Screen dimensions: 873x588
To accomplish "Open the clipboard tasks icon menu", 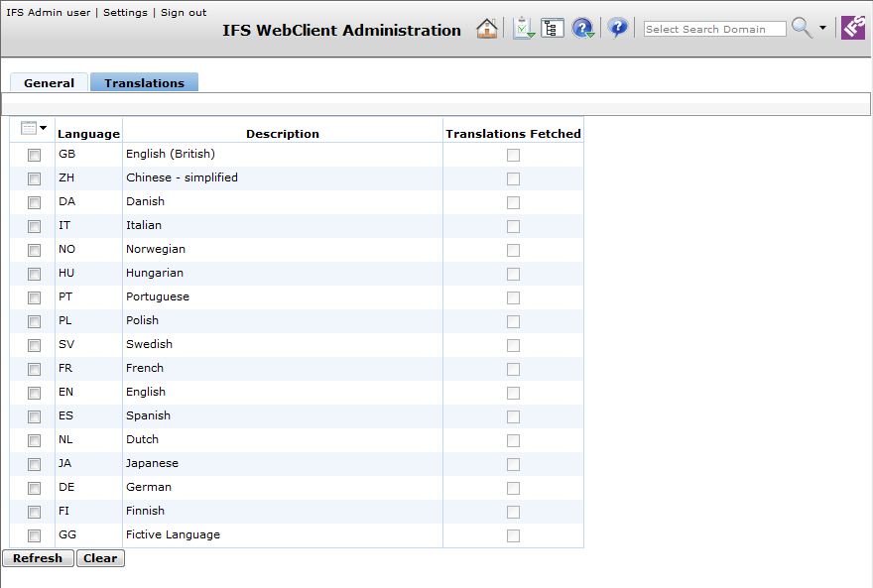I will [524, 28].
